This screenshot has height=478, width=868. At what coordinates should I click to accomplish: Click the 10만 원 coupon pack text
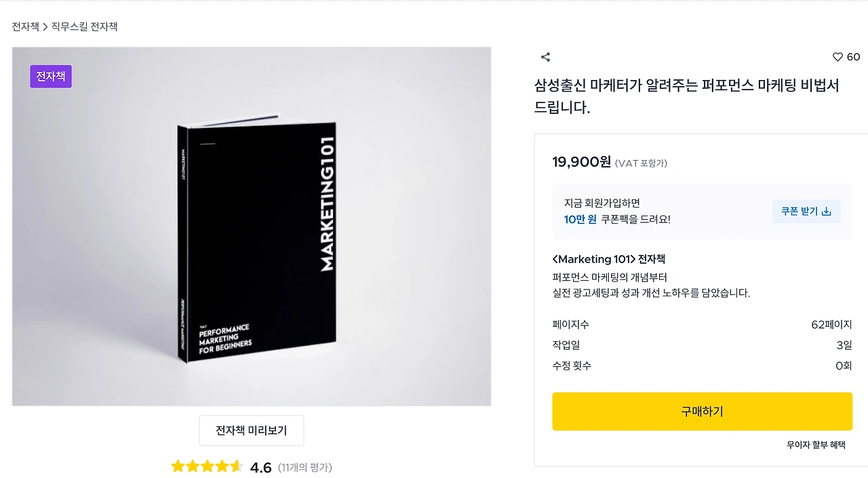point(580,219)
